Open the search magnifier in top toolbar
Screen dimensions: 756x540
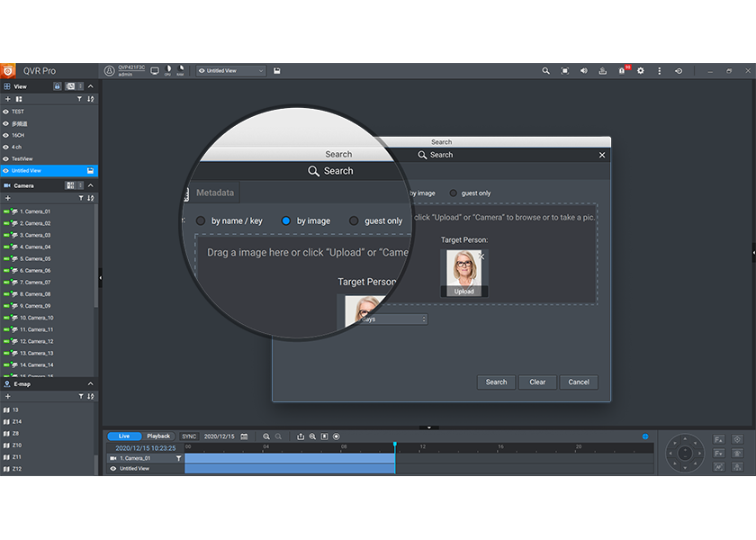[545, 70]
